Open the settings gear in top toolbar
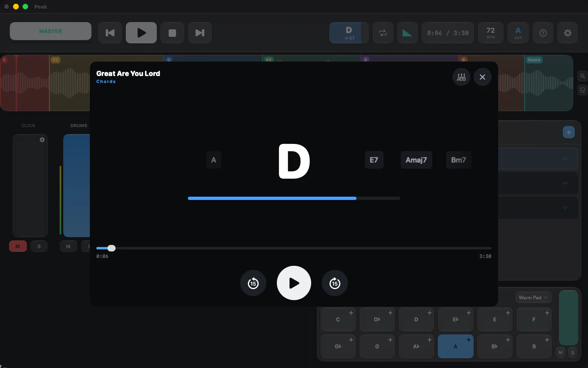The height and width of the screenshot is (368, 588). 568,33
